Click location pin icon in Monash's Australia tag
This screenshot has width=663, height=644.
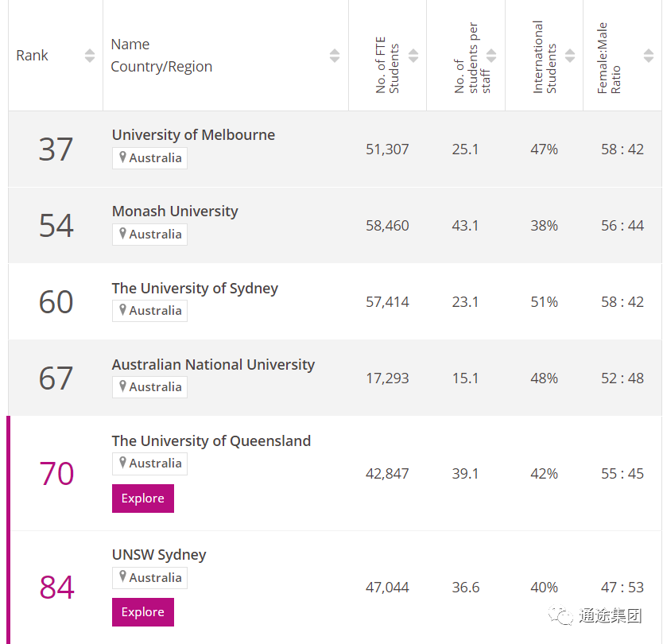[x=122, y=234]
